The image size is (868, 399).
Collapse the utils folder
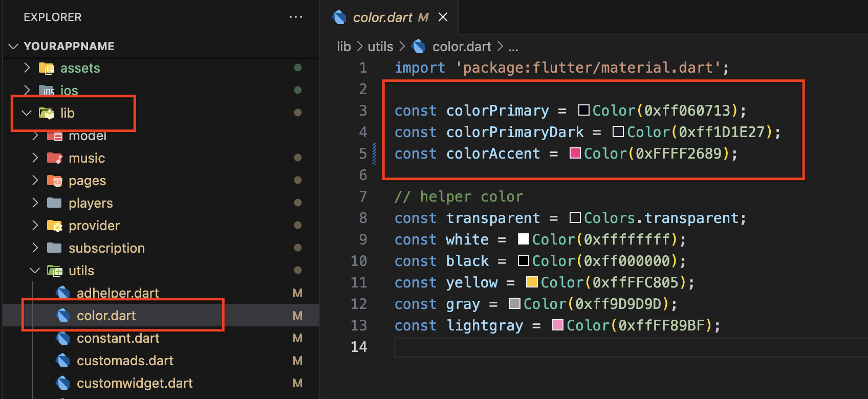[x=35, y=271]
